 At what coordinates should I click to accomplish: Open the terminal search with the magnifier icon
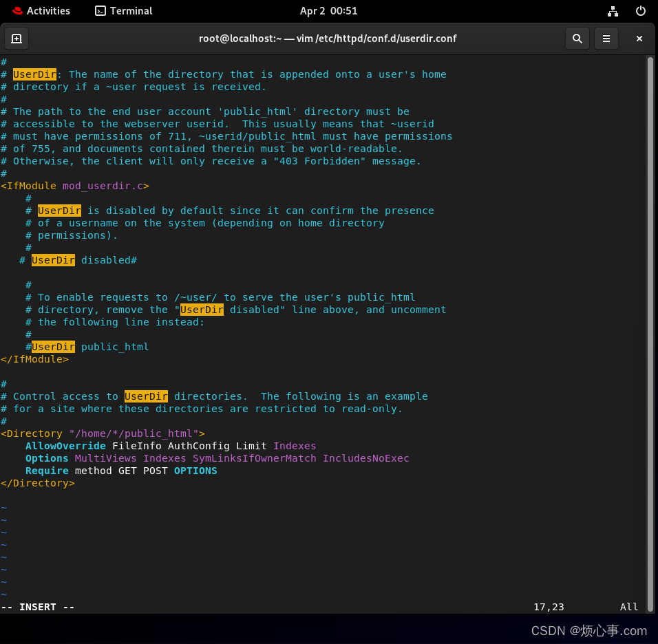tap(577, 39)
